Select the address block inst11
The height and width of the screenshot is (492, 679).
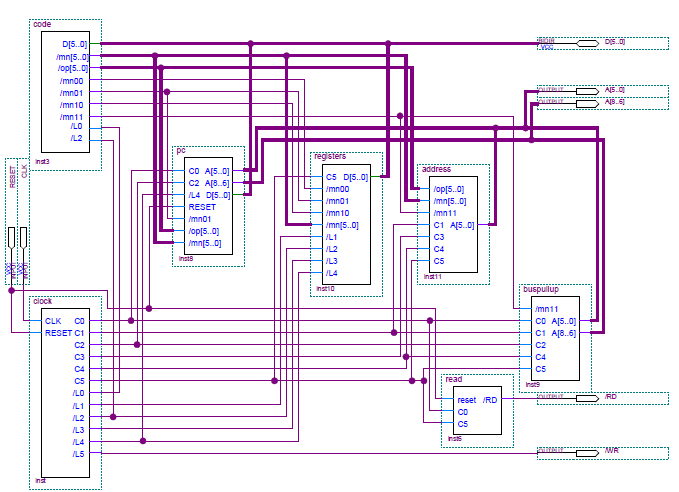pos(453,224)
